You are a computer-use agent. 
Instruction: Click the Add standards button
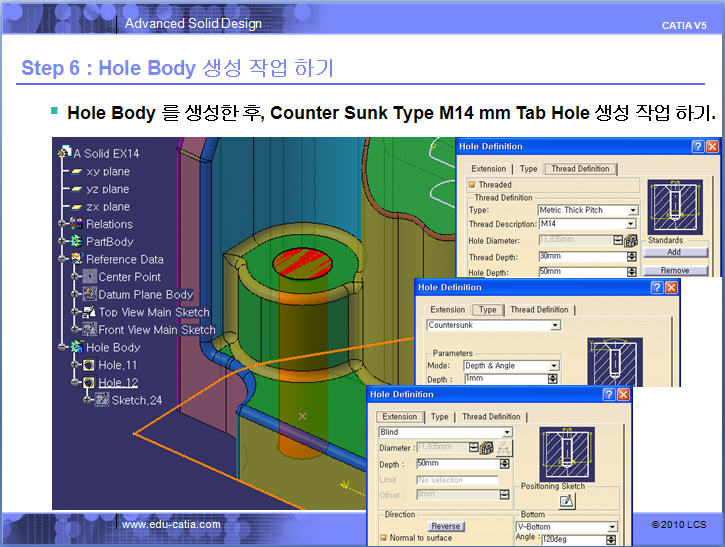(675, 252)
